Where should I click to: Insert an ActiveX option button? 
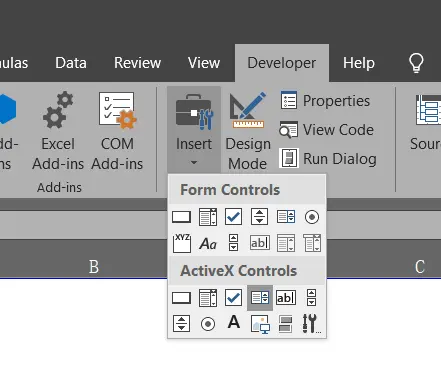[208, 324]
